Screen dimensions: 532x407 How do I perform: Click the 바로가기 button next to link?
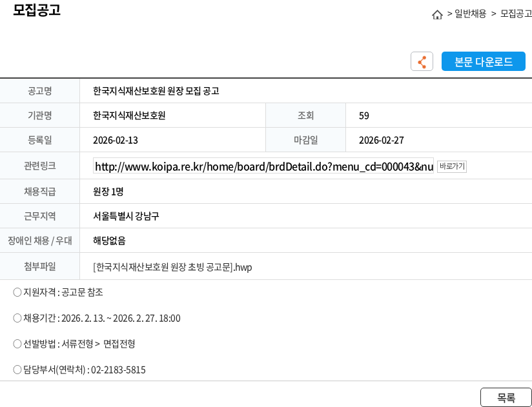pyautogui.click(x=451, y=166)
